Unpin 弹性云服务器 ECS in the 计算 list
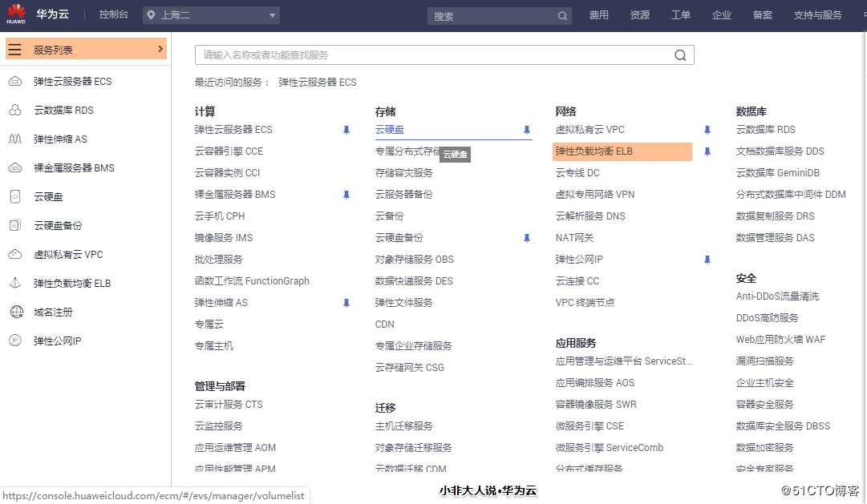Viewport: 867px width, 504px height. 346,130
